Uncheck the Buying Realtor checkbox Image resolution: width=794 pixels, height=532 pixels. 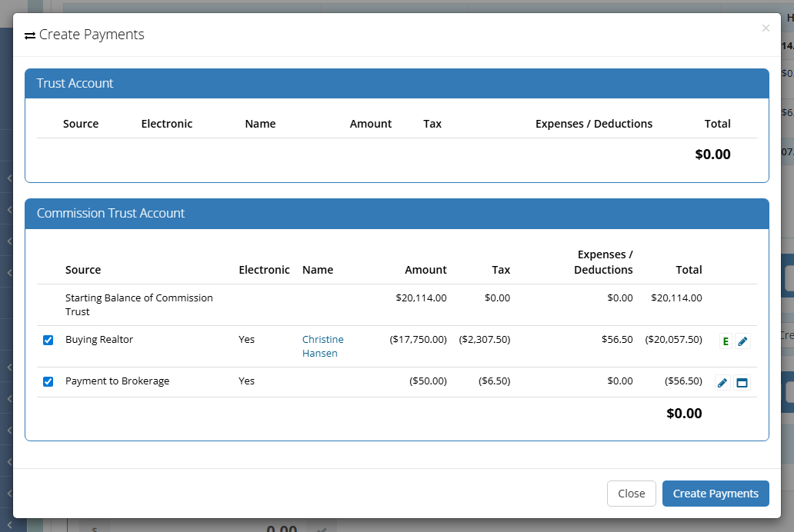[48, 340]
